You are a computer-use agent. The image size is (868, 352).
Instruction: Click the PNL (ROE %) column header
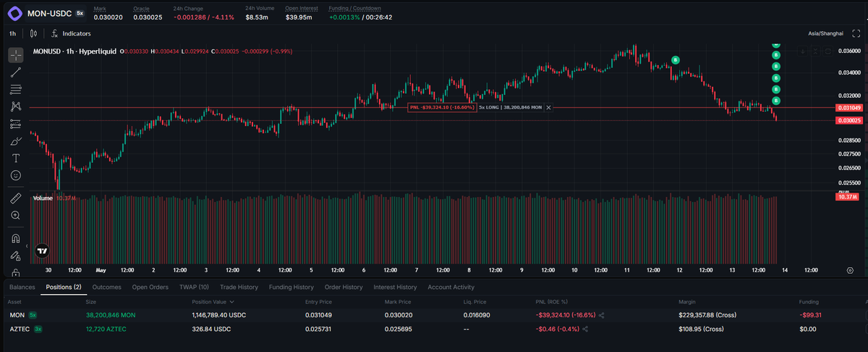[x=551, y=301]
